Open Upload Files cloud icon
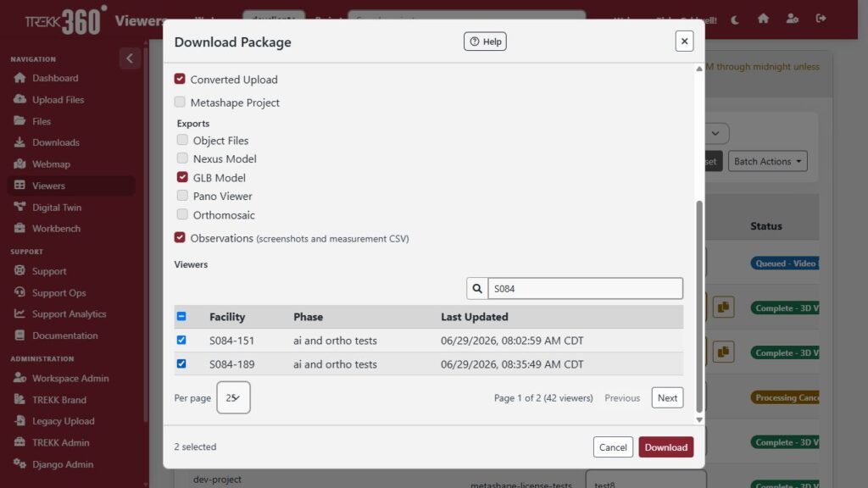 point(20,99)
